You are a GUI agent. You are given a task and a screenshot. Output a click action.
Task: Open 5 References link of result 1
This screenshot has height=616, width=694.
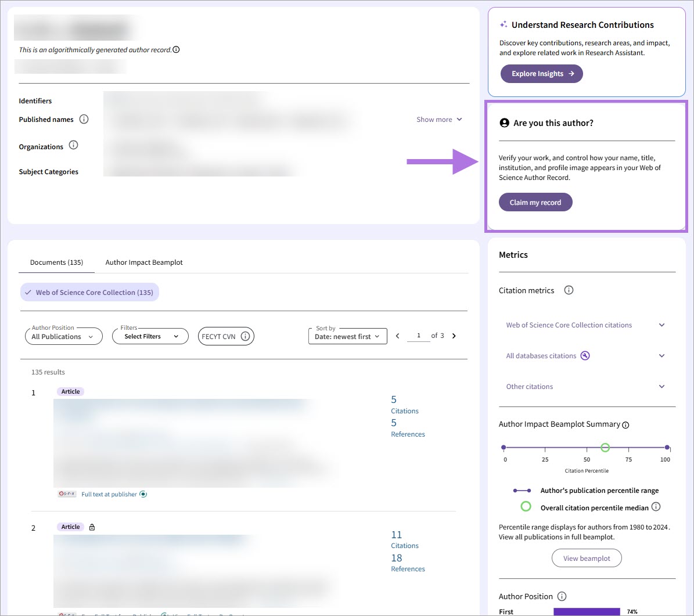coord(408,428)
